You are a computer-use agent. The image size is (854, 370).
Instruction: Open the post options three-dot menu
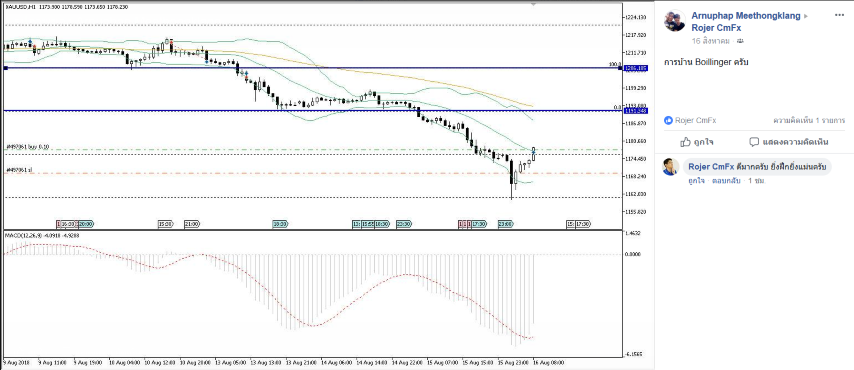839,15
